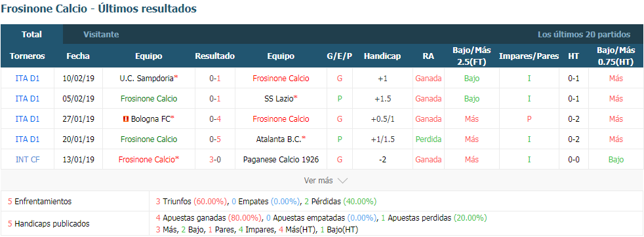Click the Handicap column header
Screen dimensions: 644x237
382,56
